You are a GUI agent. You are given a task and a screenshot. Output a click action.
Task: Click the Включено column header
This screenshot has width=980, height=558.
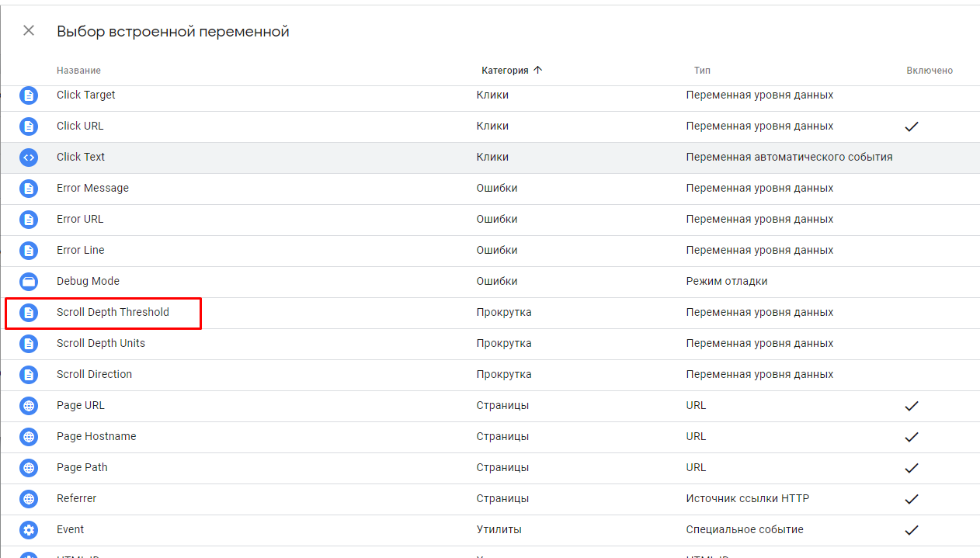pos(929,71)
